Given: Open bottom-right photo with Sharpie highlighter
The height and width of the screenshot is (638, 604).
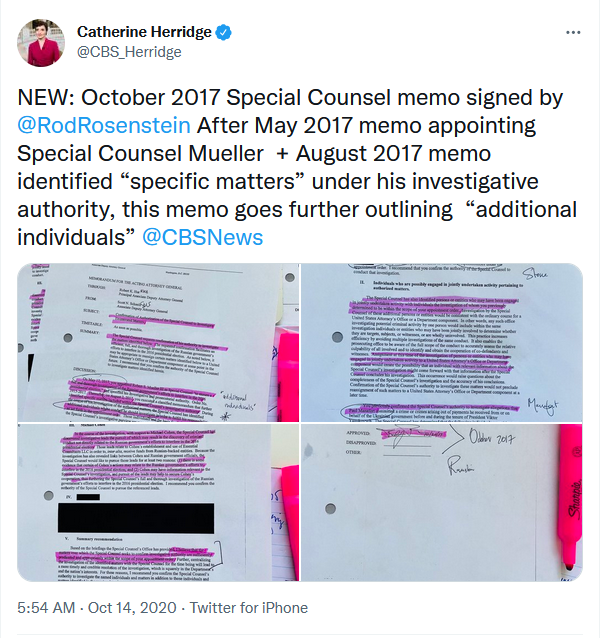Looking at the screenshot, I should click(x=442, y=503).
